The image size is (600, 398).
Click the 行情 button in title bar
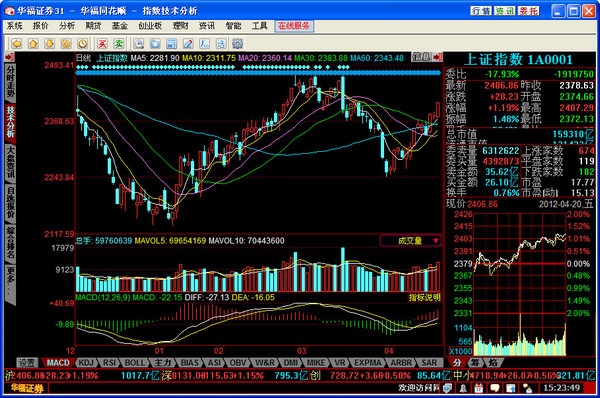(x=481, y=11)
